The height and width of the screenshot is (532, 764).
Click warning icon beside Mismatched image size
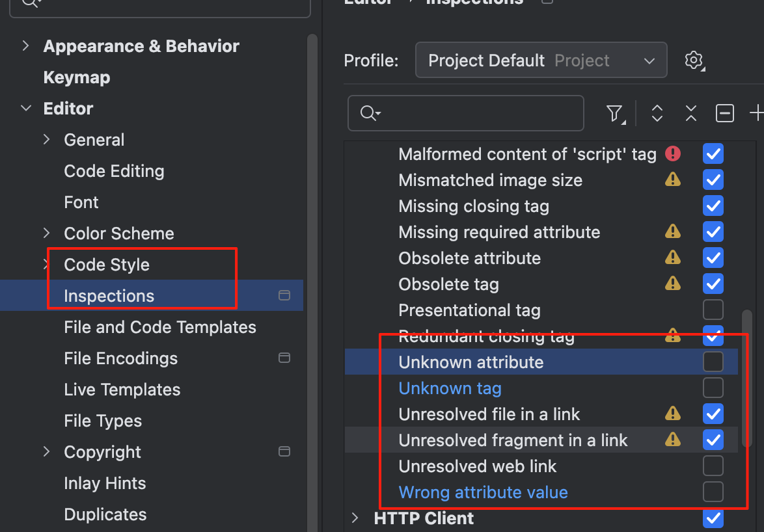672,180
